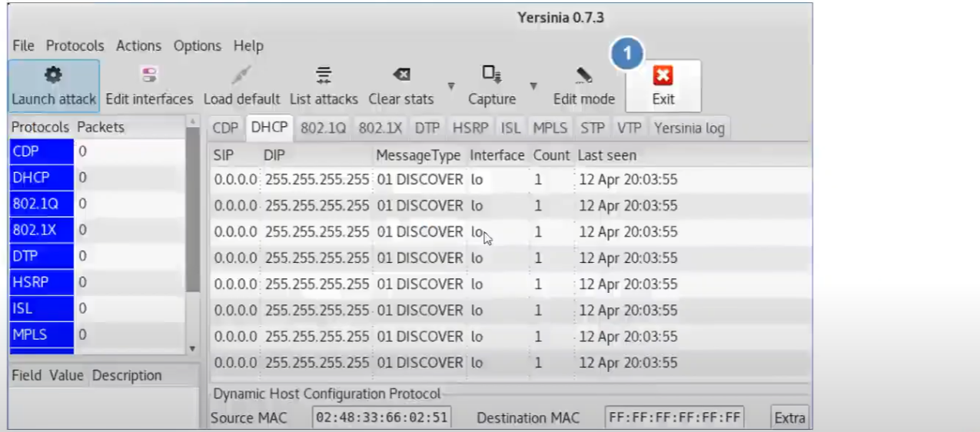Click the Source MAC input field

381,417
